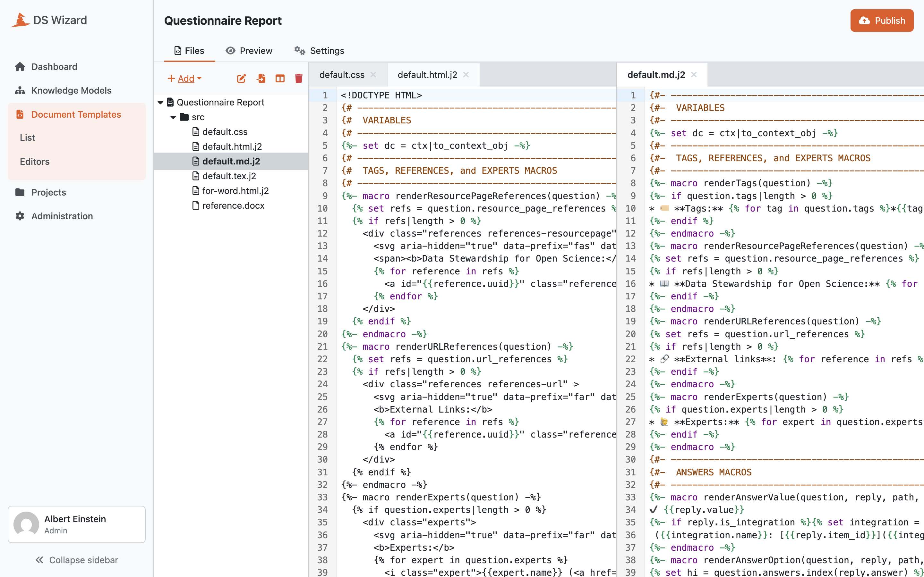The image size is (924, 577).
Task: Click the move file icon
Action: coord(261,79)
